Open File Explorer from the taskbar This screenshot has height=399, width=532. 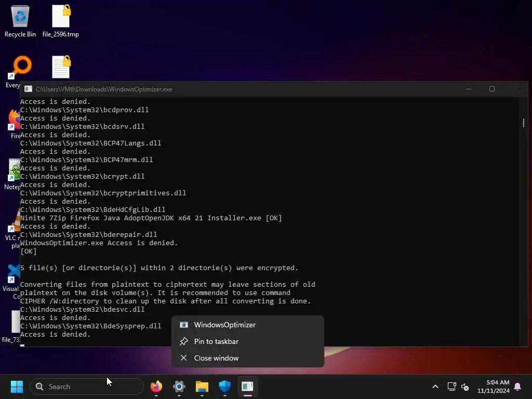[202, 387]
